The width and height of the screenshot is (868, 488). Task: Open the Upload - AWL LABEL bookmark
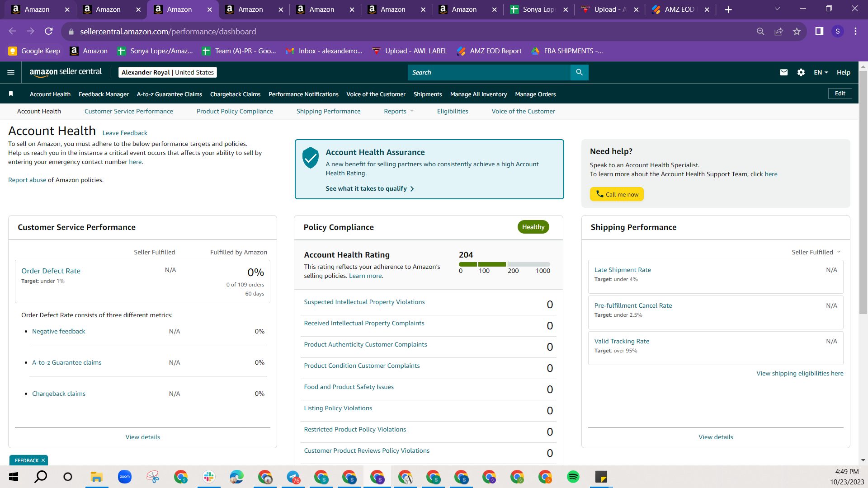(410, 51)
